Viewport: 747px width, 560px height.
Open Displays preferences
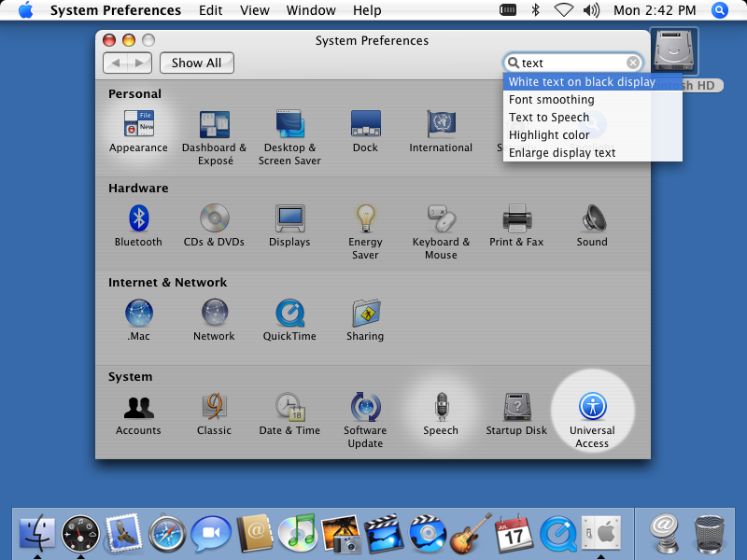(289, 217)
